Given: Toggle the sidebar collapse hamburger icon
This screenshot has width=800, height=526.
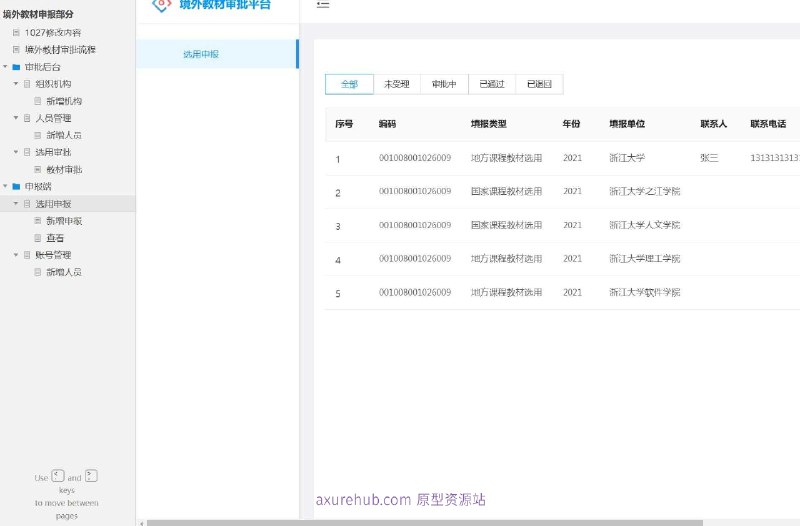Looking at the screenshot, I should tap(322, 5).
